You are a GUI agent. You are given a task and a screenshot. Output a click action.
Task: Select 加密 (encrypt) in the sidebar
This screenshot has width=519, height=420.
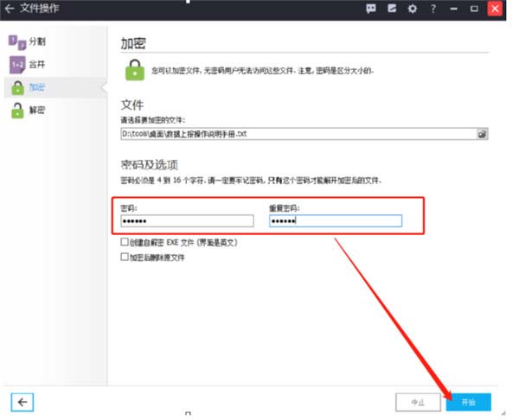coord(54,87)
